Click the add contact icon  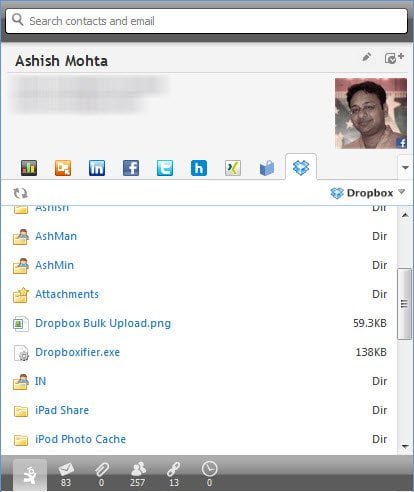pyautogui.click(x=394, y=58)
